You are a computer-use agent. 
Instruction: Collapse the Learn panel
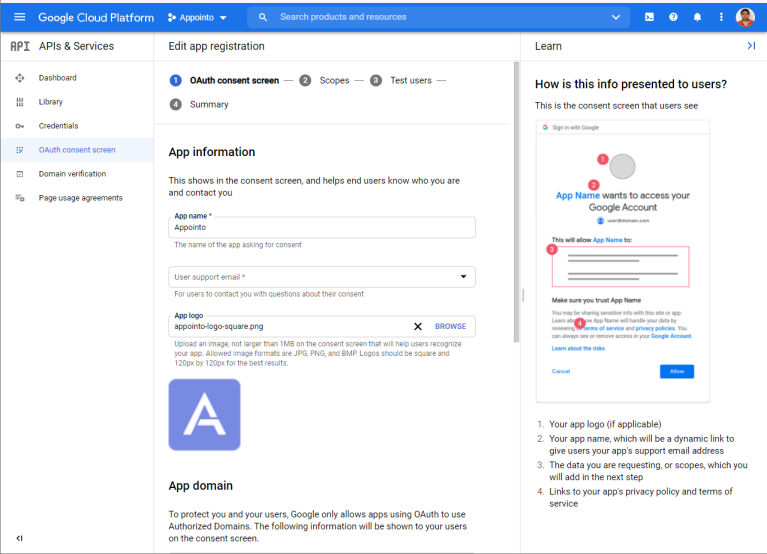coord(751,46)
